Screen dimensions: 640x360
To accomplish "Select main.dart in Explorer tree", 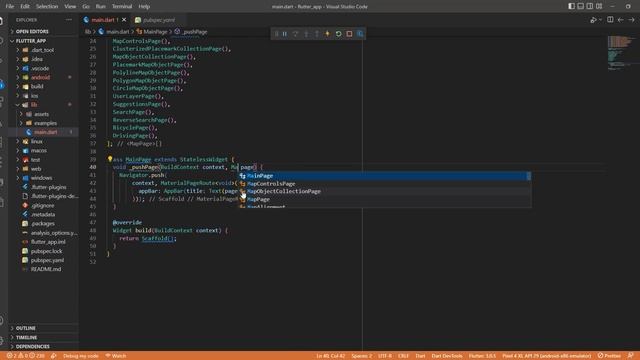I will [43, 132].
